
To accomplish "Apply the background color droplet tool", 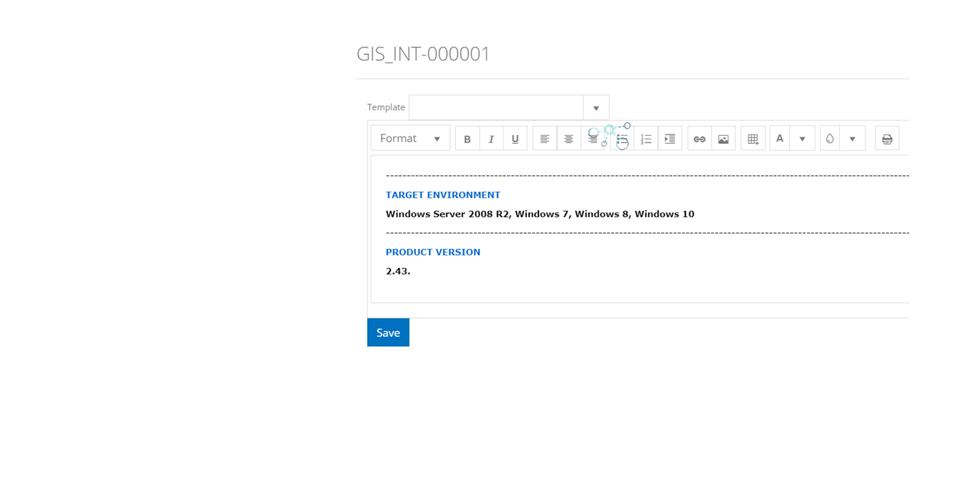I will point(829,139).
